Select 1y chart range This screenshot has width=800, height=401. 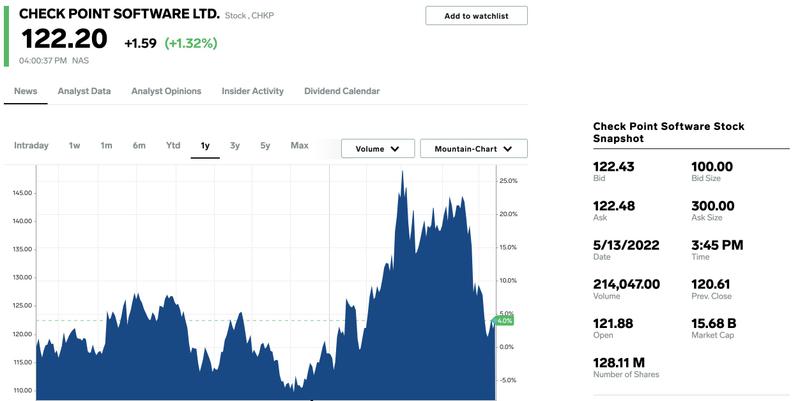pyautogui.click(x=205, y=146)
